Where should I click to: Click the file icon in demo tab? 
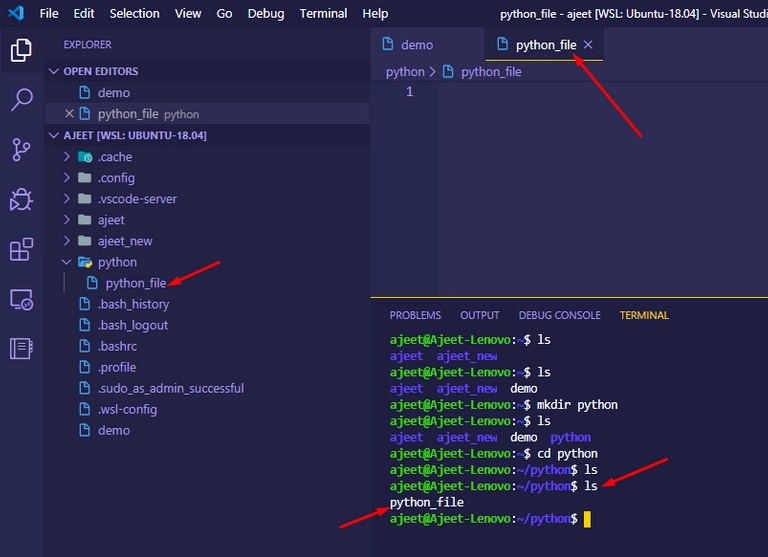pos(388,44)
